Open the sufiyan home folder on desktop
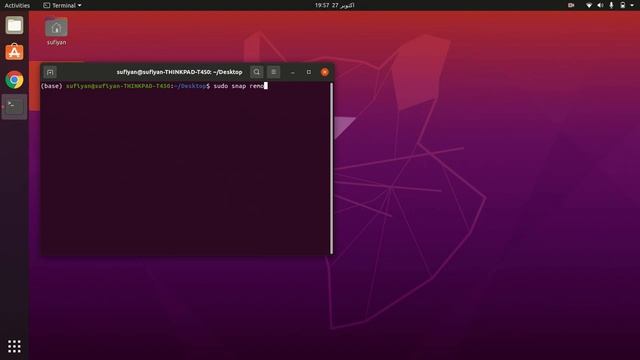This screenshot has width=640, height=360. [x=56, y=31]
